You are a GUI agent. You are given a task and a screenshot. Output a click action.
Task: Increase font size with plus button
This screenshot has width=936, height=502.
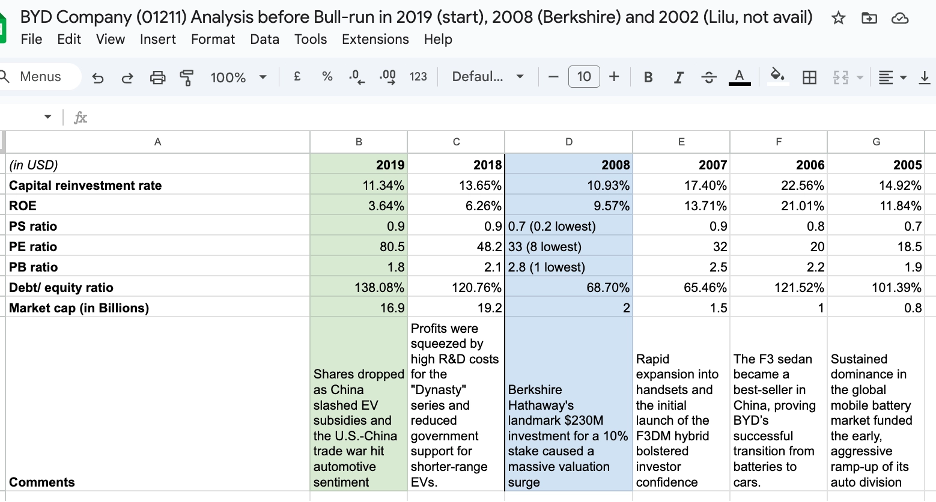tap(614, 76)
